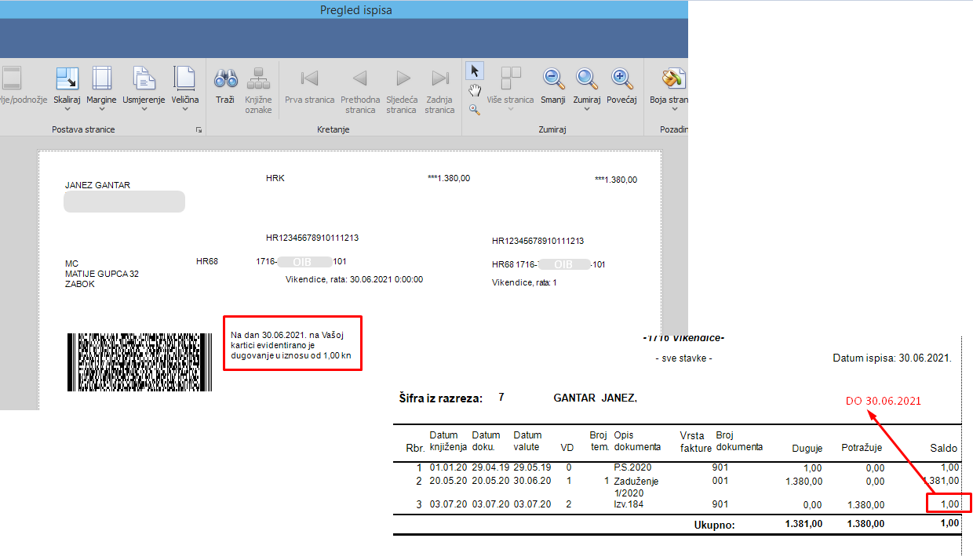Open the Usmjerenje orientation tool

[x=144, y=79]
